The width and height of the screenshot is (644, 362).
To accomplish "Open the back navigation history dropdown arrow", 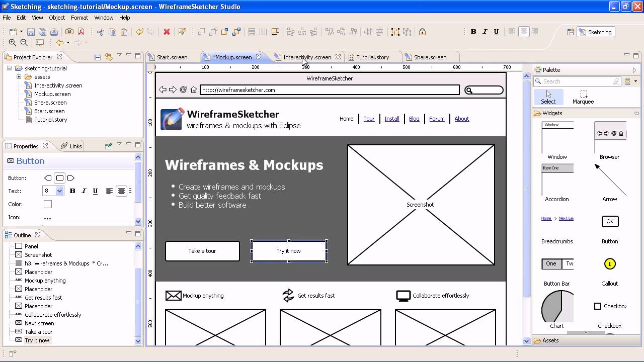I will coord(67,43).
